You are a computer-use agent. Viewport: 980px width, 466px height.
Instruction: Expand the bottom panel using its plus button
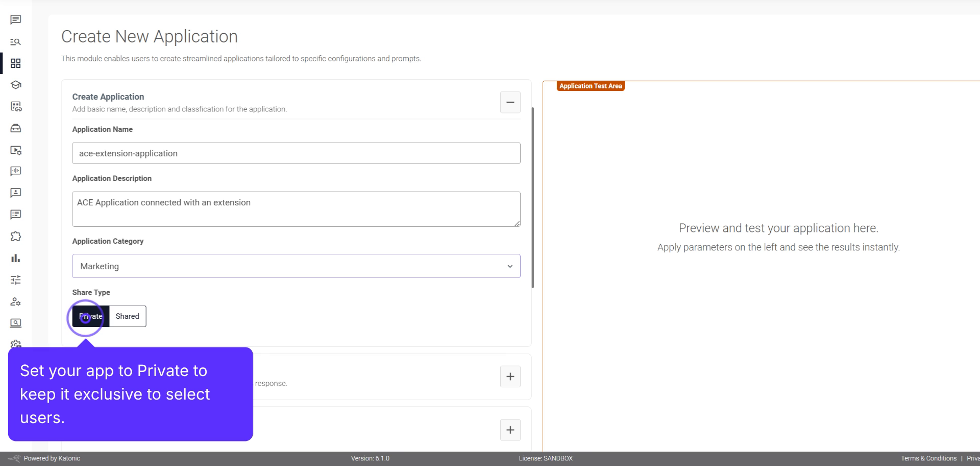[510, 430]
